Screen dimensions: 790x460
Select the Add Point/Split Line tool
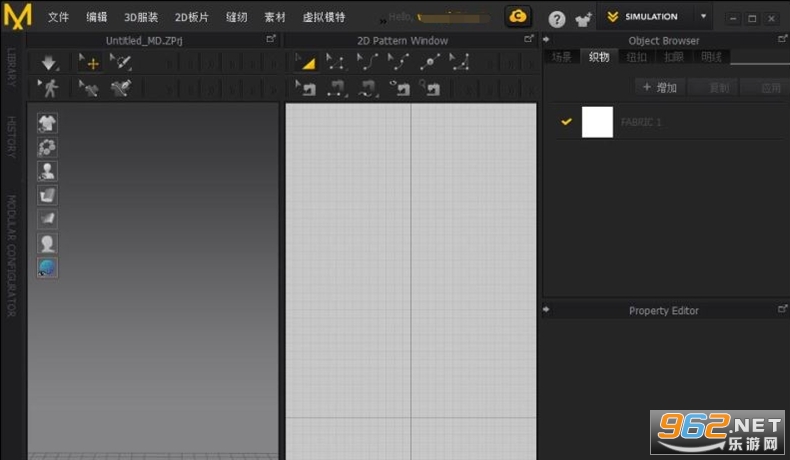(429, 62)
